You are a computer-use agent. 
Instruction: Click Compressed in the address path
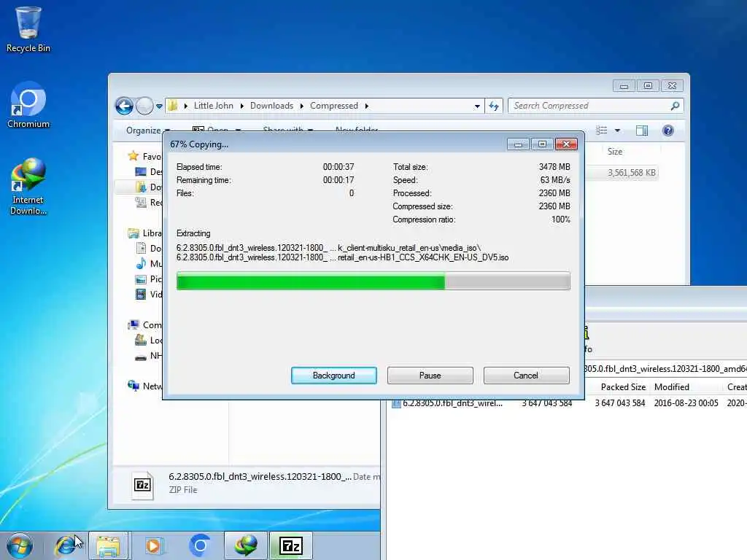[334, 106]
